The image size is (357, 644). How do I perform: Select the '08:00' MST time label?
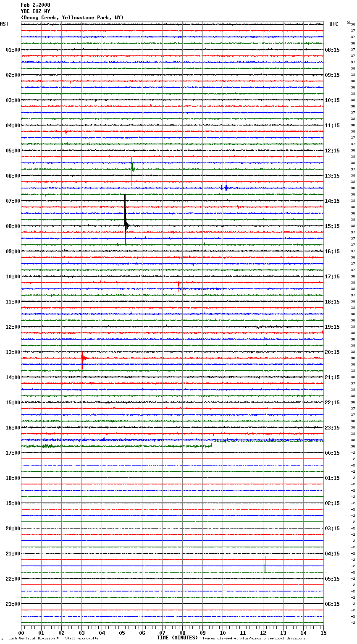pyautogui.click(x=13, y=226)
